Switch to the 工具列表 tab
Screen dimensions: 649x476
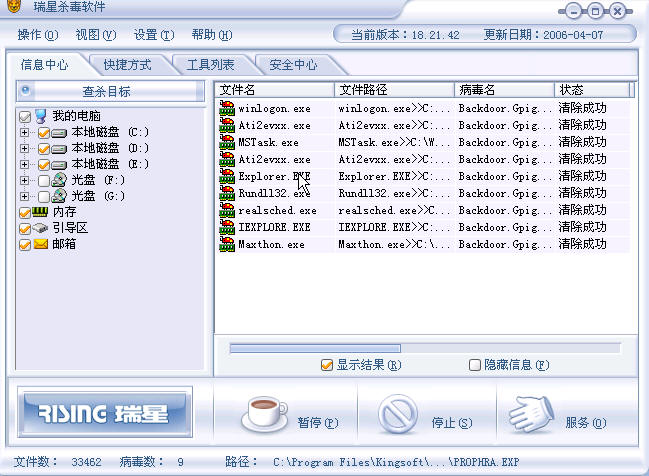[211, 65]
